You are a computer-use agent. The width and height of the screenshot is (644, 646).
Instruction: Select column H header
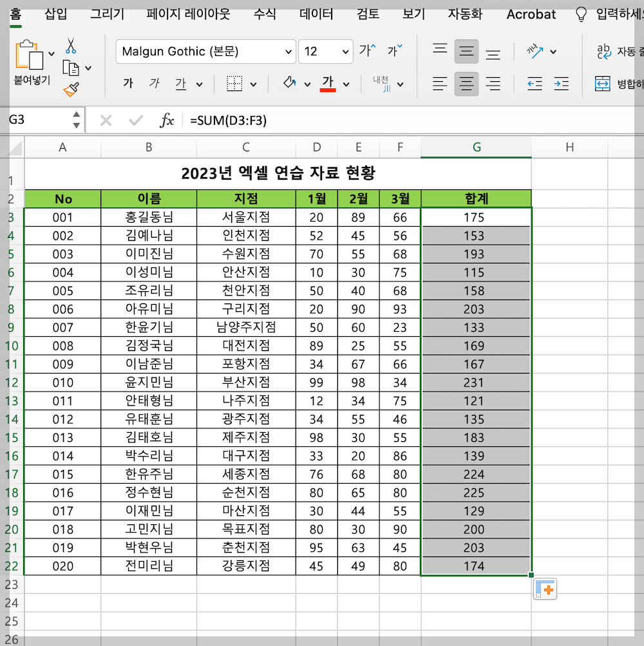pyautogui.click(x=569, y=147)
